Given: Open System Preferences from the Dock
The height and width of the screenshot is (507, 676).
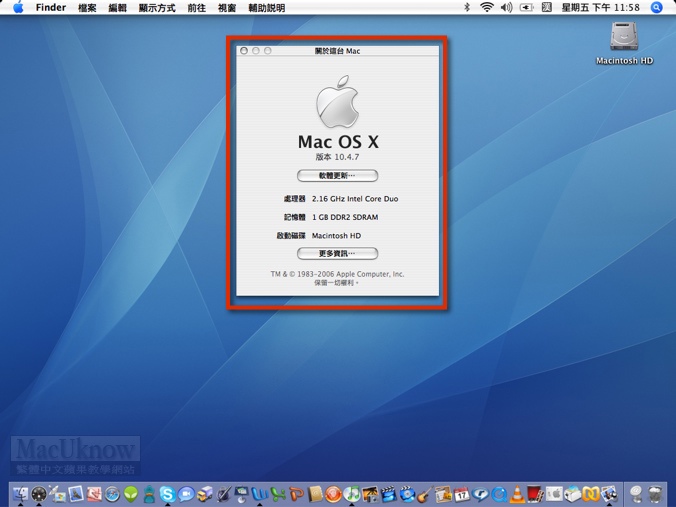Looking at the screenshot, I should click(x=554, y=494).
